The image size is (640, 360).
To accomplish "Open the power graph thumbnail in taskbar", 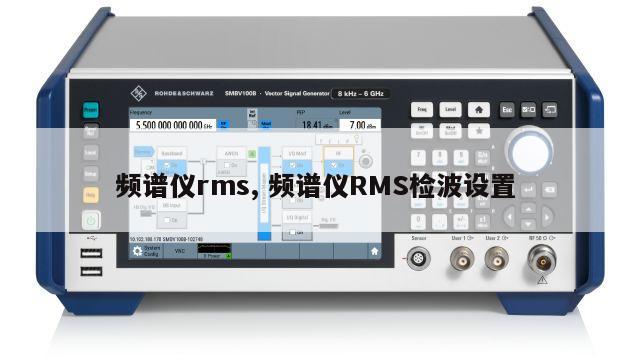I will (x=214, y=251).
